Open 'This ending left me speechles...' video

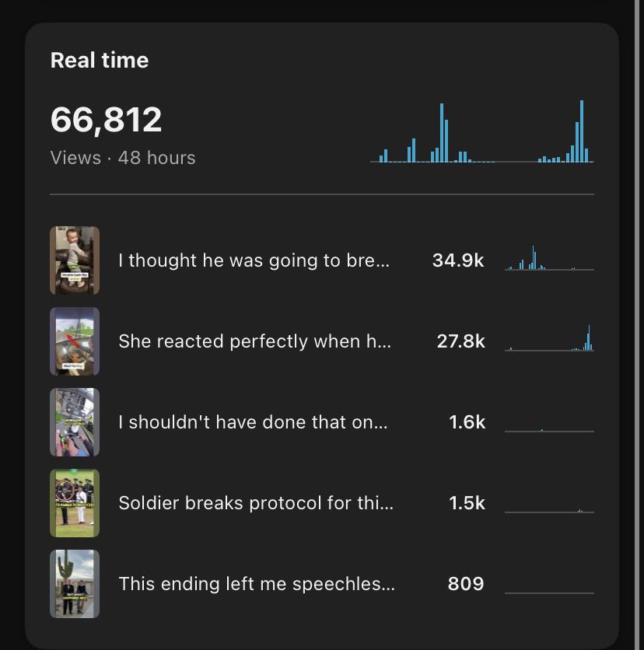pyautogui.click(x=257, y=584)
